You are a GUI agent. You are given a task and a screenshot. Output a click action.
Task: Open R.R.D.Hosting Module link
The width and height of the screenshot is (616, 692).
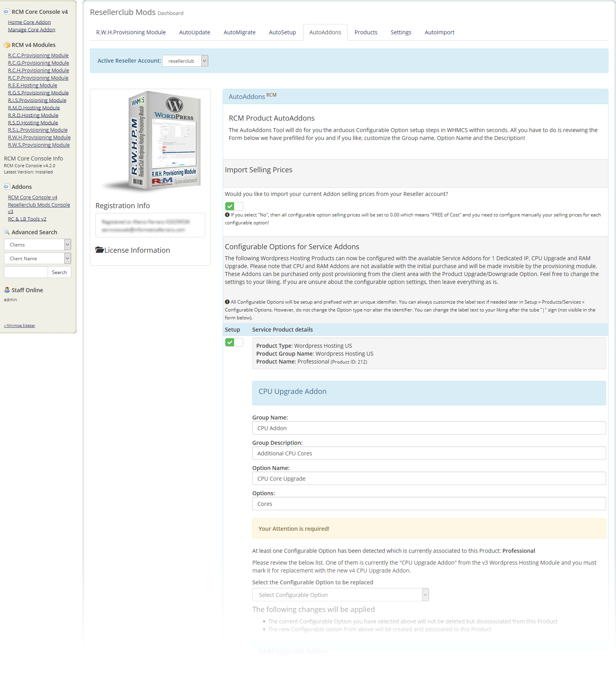pos(33,116)
